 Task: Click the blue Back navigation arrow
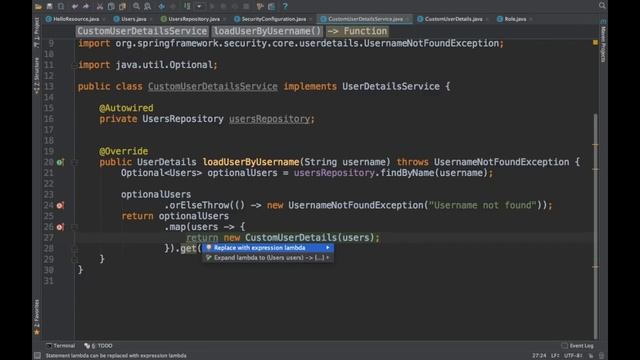[162, 7]
